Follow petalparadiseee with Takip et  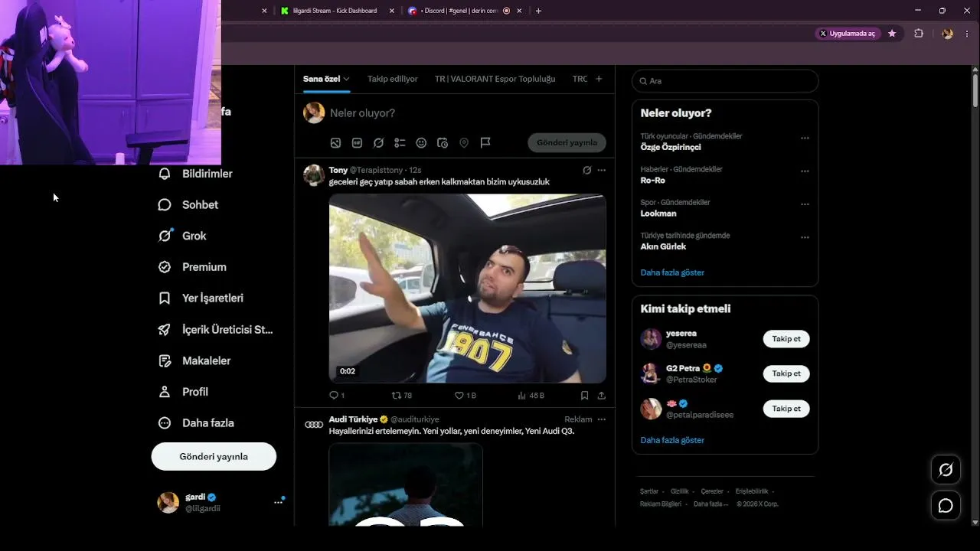point(786,409)
